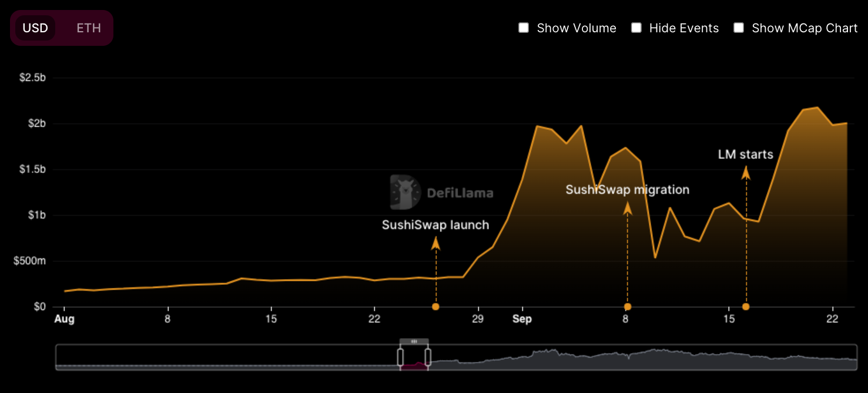
Task: Click the Aug x-axis label
Action: [x=63, y=319]
